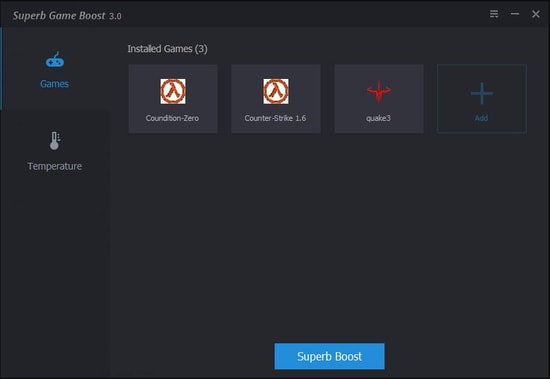550x379 pixels.
Task: Click the Superb Boost button
Action: tap(329, 356)
